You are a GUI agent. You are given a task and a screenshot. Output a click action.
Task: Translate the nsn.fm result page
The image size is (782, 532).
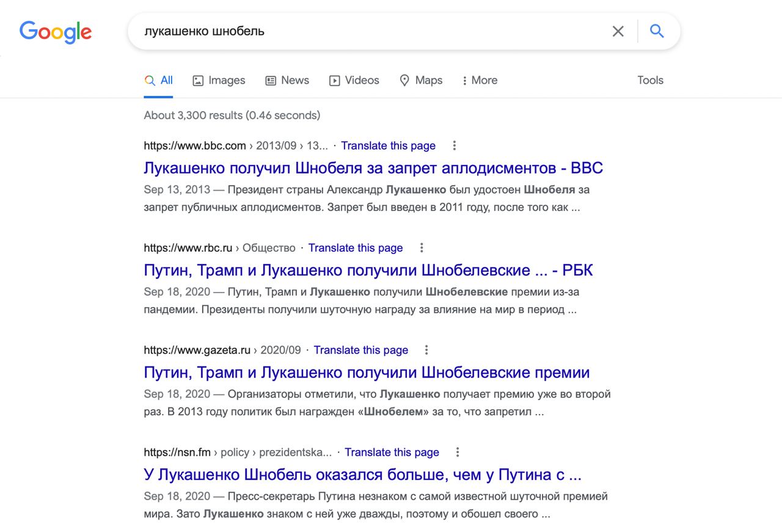point(392,452)
